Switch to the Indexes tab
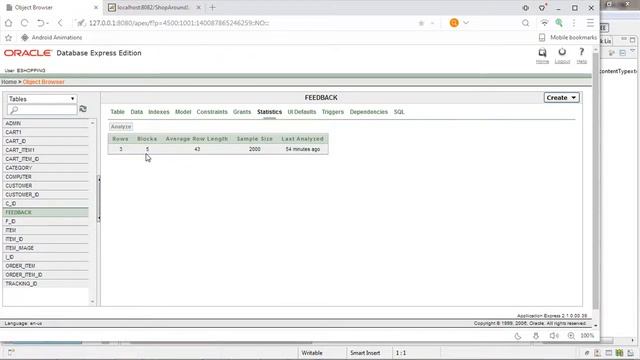Screen dimensions: 640x360 159,112
